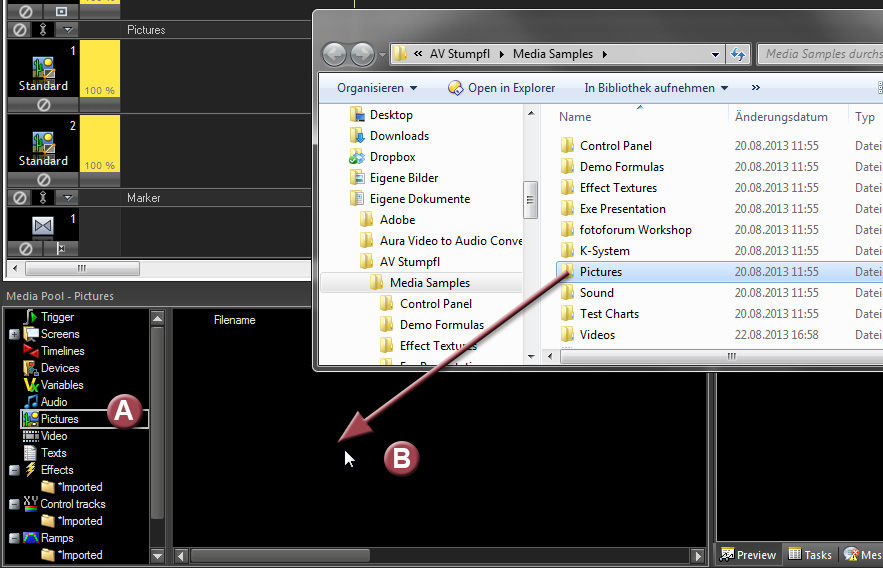Toggle disable icon under Marker track 1

[x=25, y=248]
